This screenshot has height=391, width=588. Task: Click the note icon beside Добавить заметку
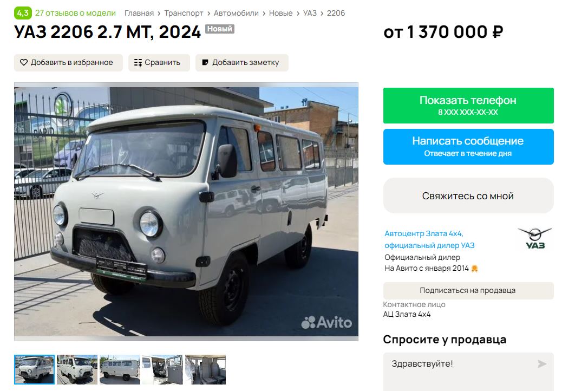205,62
